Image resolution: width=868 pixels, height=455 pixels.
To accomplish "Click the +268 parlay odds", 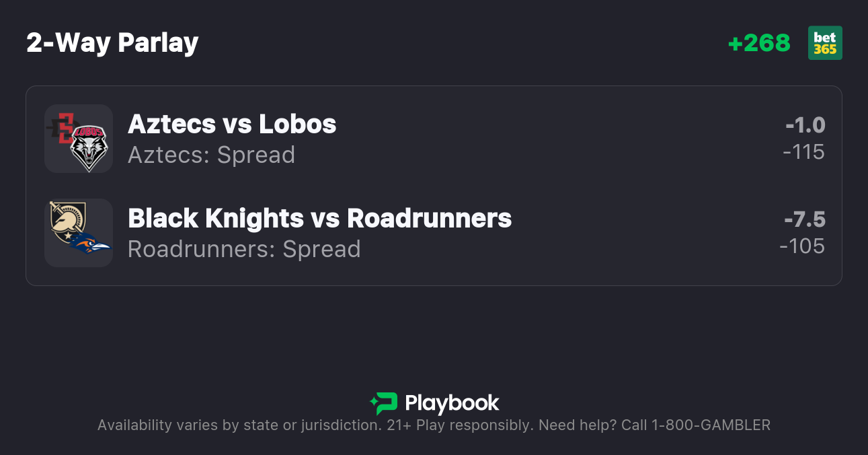I will pyautogui.click(x=759, y=43).
